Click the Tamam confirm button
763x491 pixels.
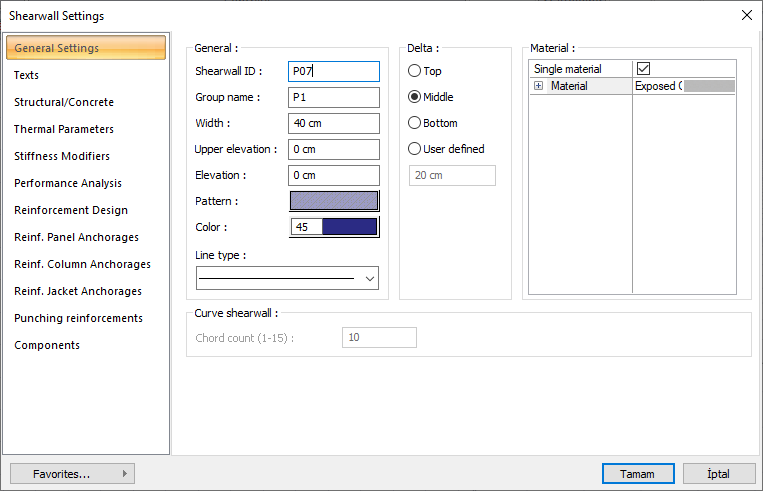638,473
